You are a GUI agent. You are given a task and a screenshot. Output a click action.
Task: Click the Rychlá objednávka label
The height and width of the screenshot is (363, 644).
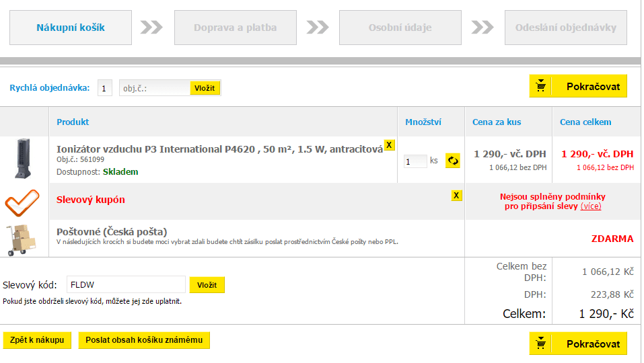[50, 88]
